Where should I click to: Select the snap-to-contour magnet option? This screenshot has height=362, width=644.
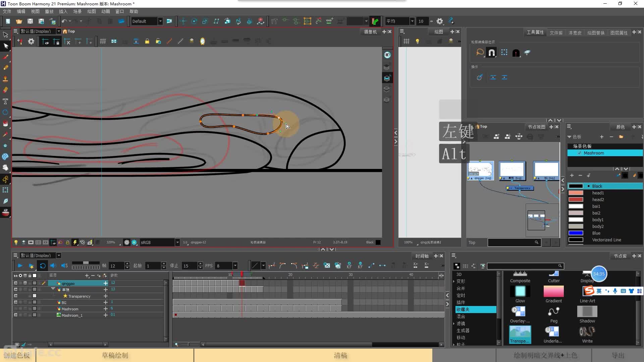coord(491,53)
